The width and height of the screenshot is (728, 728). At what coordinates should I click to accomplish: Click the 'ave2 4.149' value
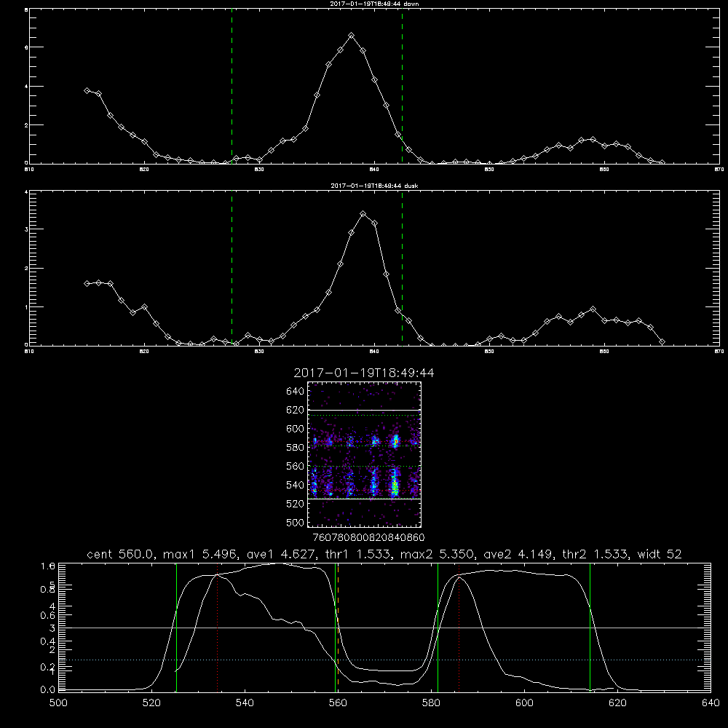pos(518,554)
